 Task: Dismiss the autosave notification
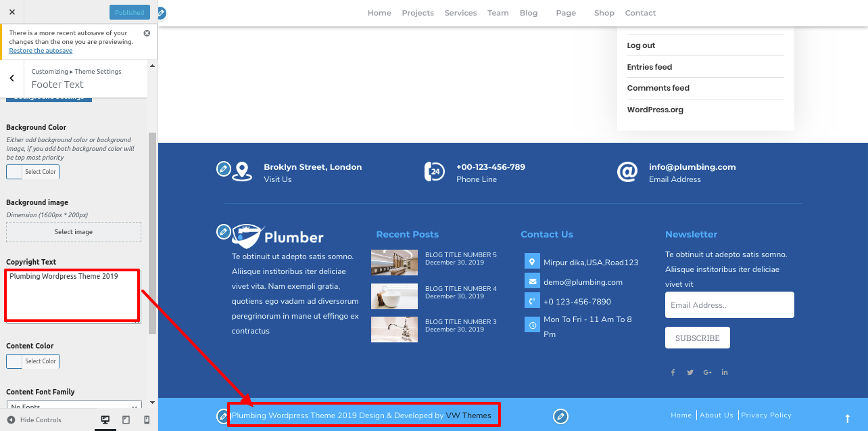(x=147, y=33)
